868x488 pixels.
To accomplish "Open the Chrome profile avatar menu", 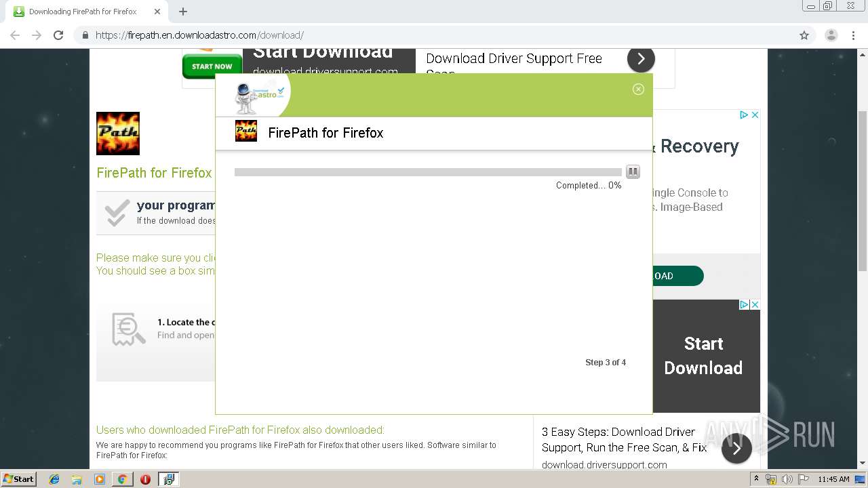I will click(x=831, y=35).
